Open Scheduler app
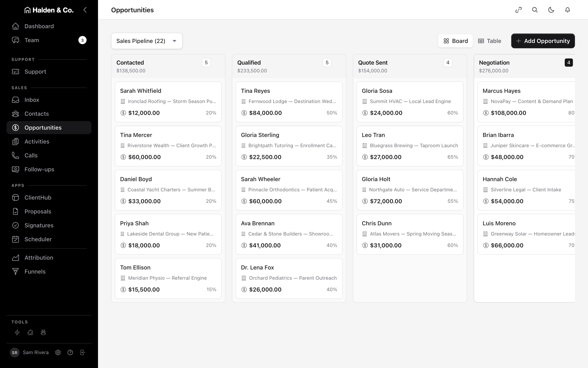 coord(49,239)
